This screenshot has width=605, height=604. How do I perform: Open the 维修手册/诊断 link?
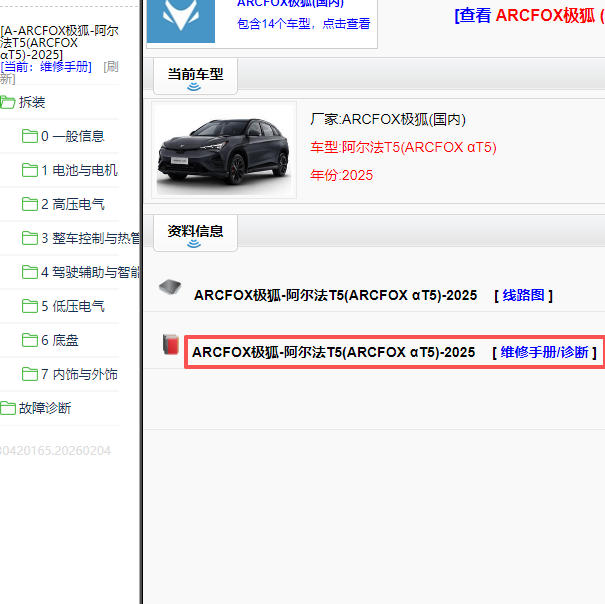544,352
